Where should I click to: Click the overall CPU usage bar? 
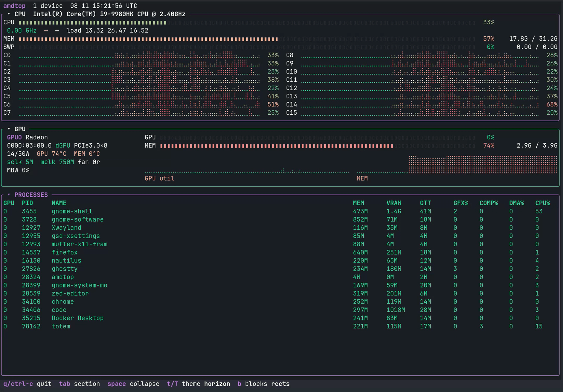click(x=247, y=22)
